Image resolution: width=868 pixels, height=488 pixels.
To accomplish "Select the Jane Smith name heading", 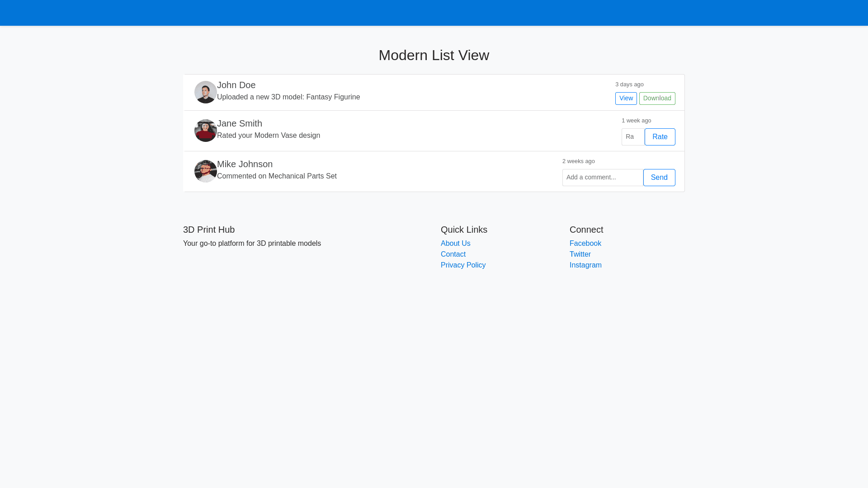I will (239, 123).
